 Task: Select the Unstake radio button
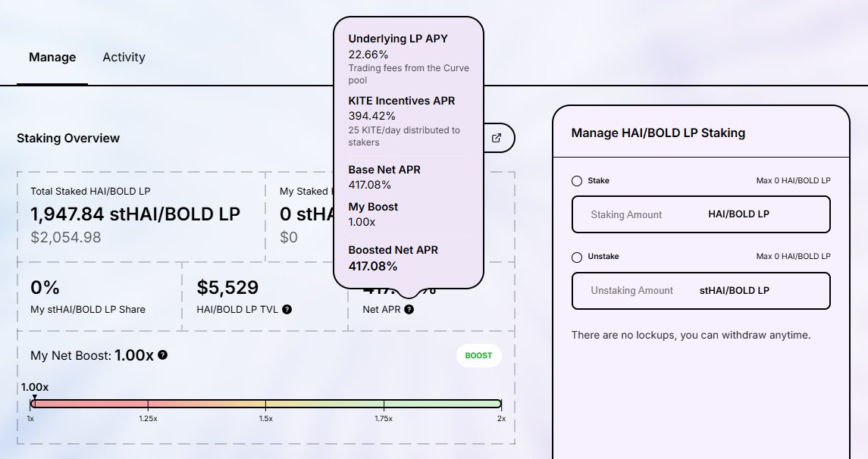[x=577, y=258]
